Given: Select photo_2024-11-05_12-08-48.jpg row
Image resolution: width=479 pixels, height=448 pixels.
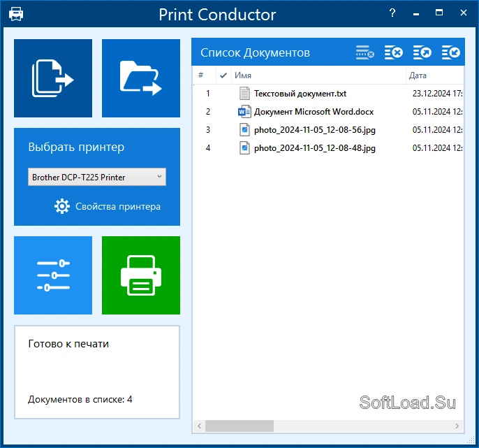Looking at the screenshot, I should pos(328,148).
